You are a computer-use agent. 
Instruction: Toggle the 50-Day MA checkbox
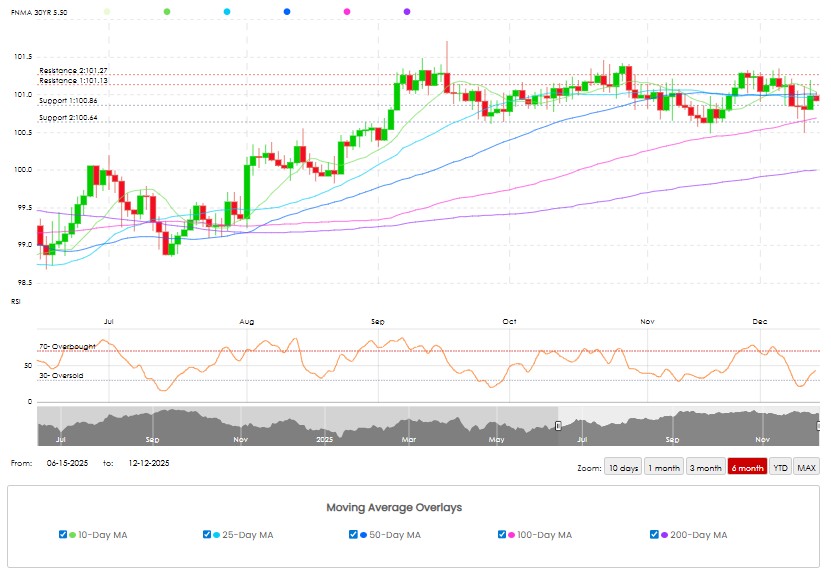[x=354, y=535]
